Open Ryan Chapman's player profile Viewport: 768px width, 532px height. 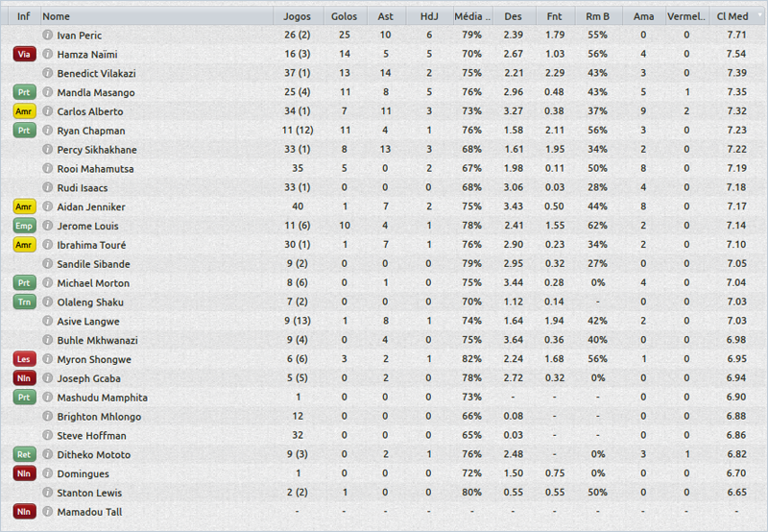click(90, 131)
